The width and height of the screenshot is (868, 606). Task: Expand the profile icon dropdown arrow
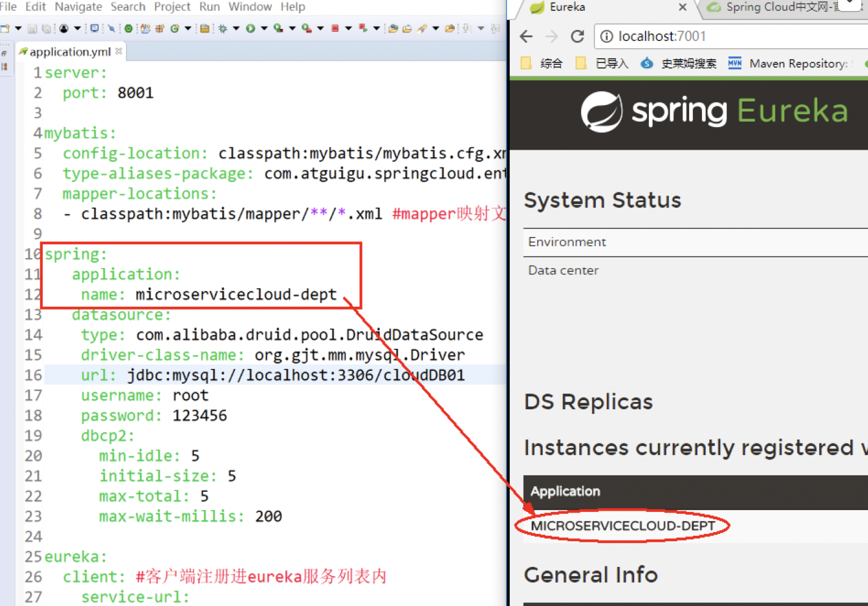[78, 28]
